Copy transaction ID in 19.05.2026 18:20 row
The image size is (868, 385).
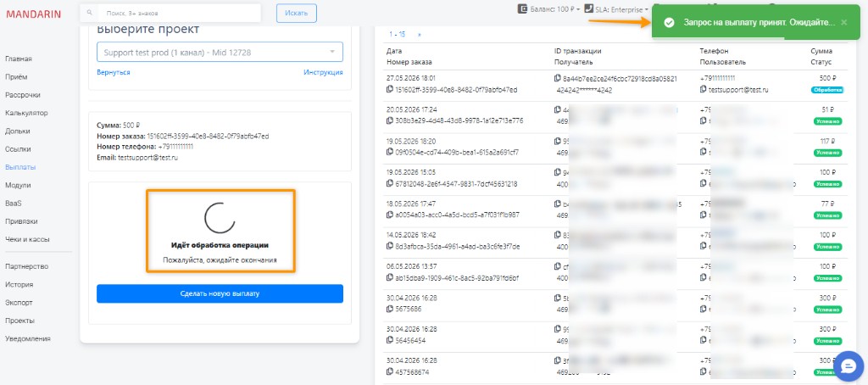coord(558,142)
